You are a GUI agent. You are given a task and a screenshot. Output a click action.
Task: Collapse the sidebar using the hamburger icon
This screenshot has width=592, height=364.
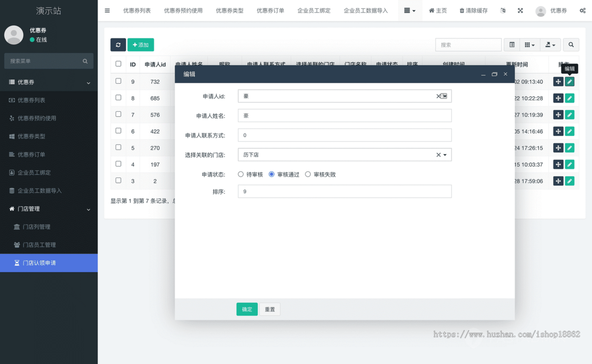click(107, 10)
